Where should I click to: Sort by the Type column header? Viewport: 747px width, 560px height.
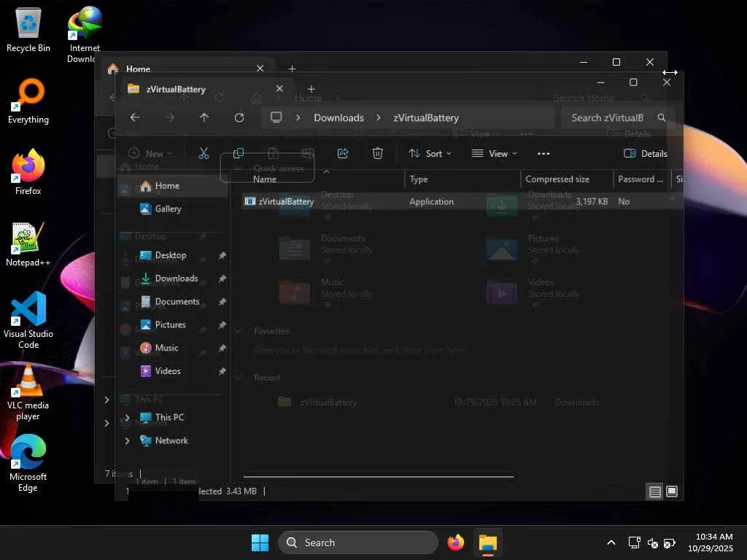(x=462, y=179)
